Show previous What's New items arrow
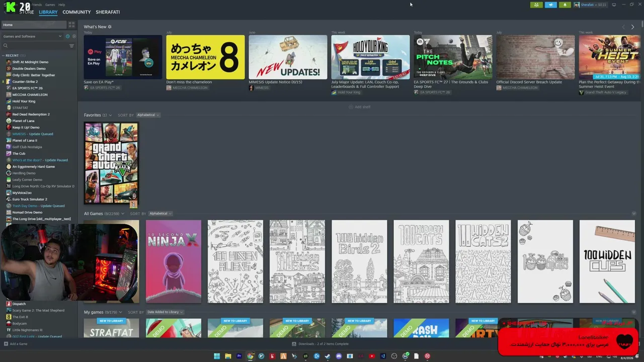This screenshot has height=362, width=644. point(623,27)
